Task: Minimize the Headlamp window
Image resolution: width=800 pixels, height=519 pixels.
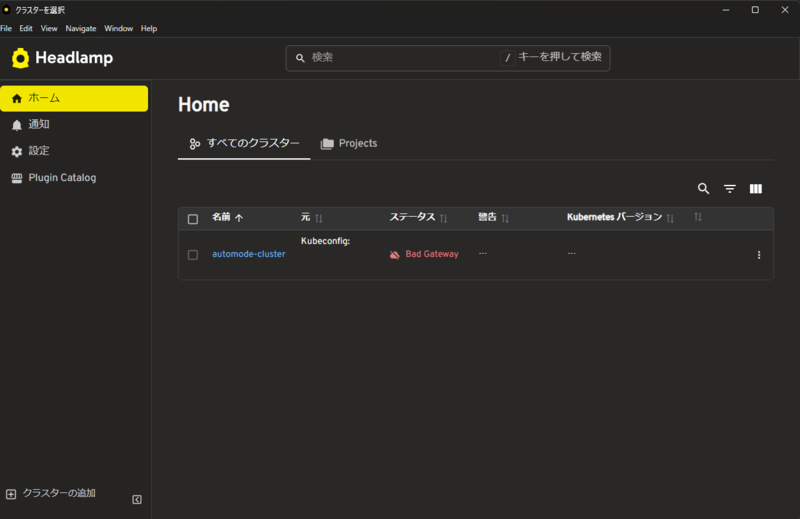Action: coord(726,10)
